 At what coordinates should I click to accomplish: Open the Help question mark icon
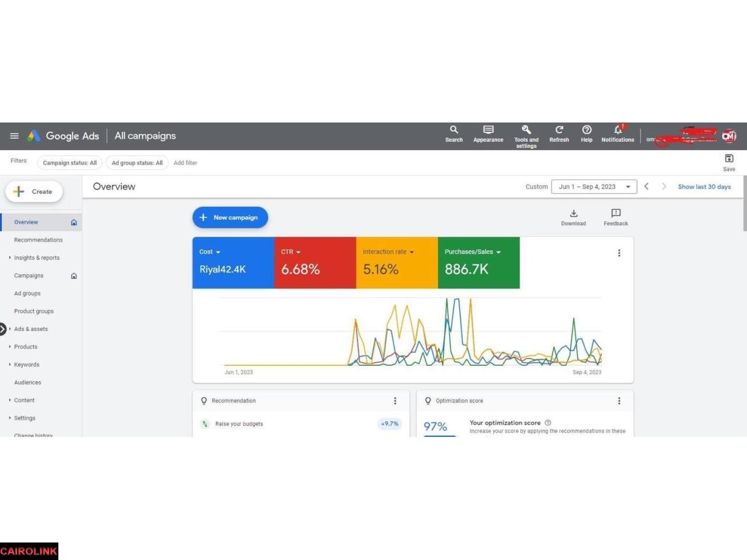587,130
